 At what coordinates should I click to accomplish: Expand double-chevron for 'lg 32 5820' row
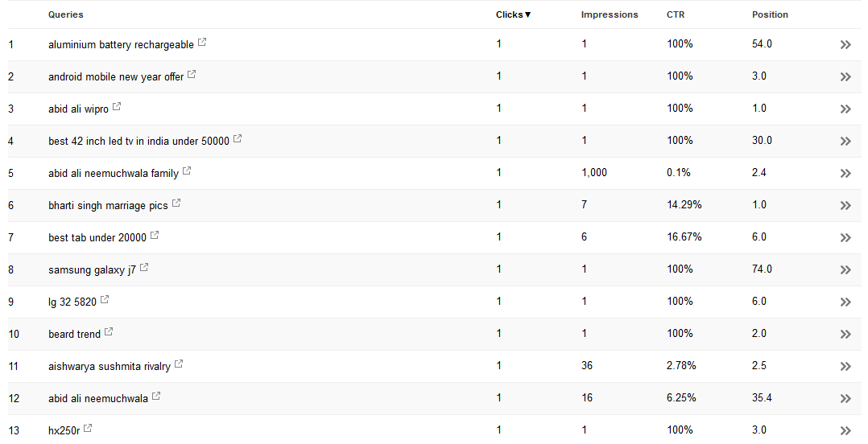click(845, 302)
